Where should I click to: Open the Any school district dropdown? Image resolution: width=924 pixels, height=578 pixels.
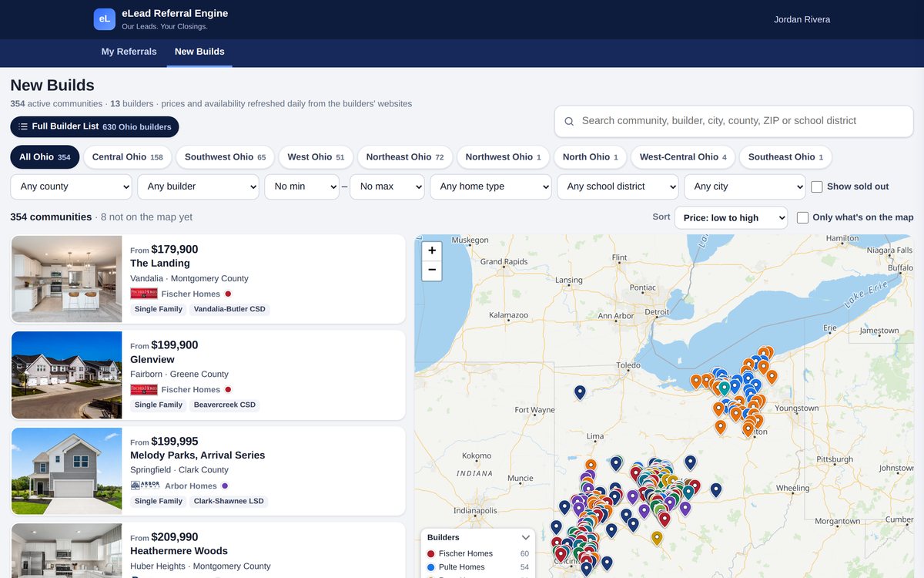click(x=618, y=187)
